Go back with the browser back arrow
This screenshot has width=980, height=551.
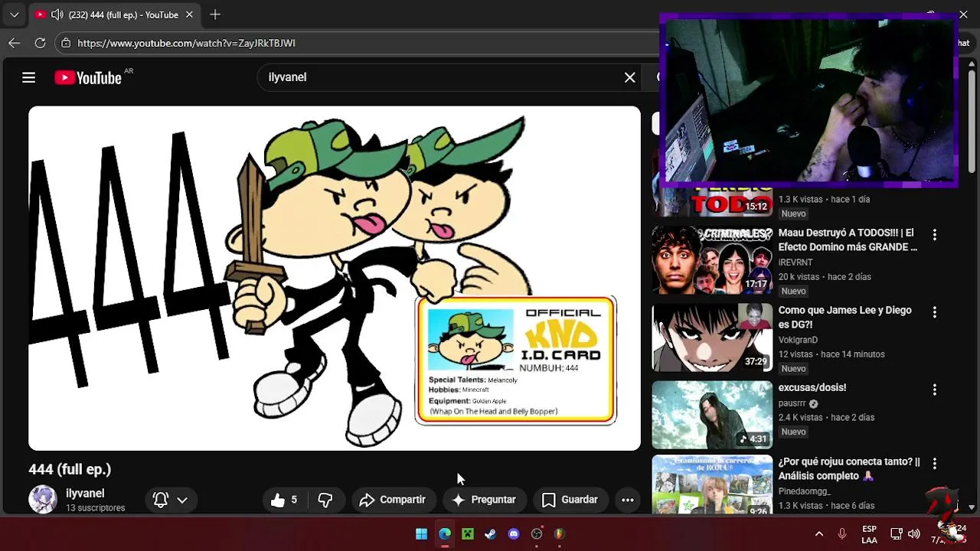pos(14,43)
